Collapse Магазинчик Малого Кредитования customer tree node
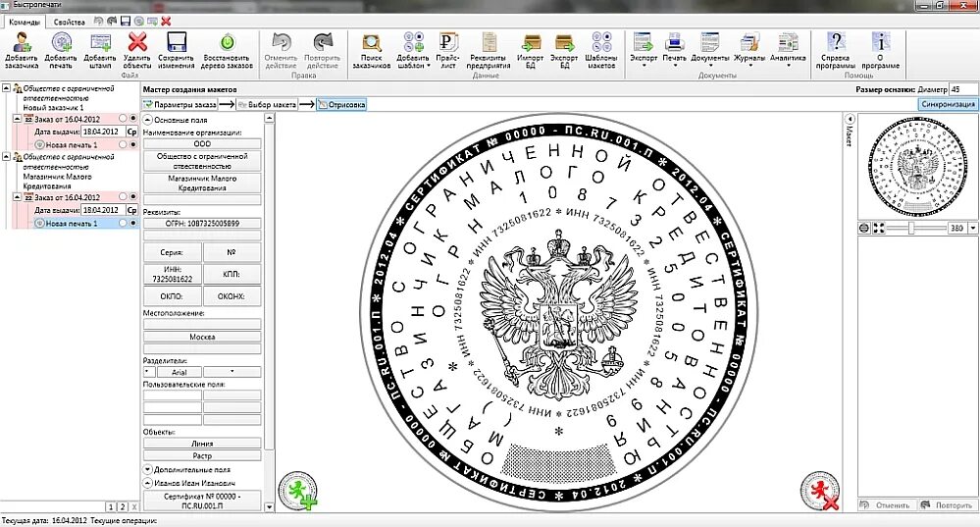 [6, 157]
